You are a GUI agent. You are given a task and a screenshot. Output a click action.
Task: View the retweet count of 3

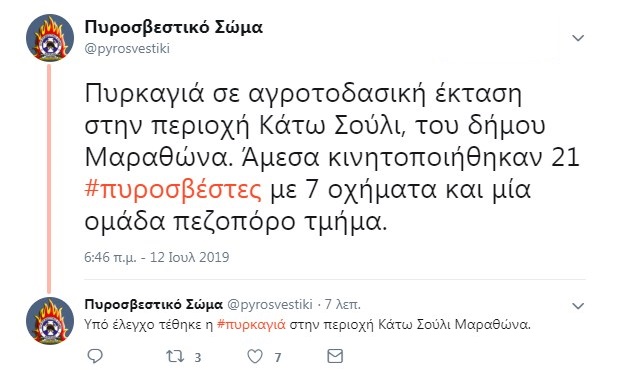pos(198,358)
